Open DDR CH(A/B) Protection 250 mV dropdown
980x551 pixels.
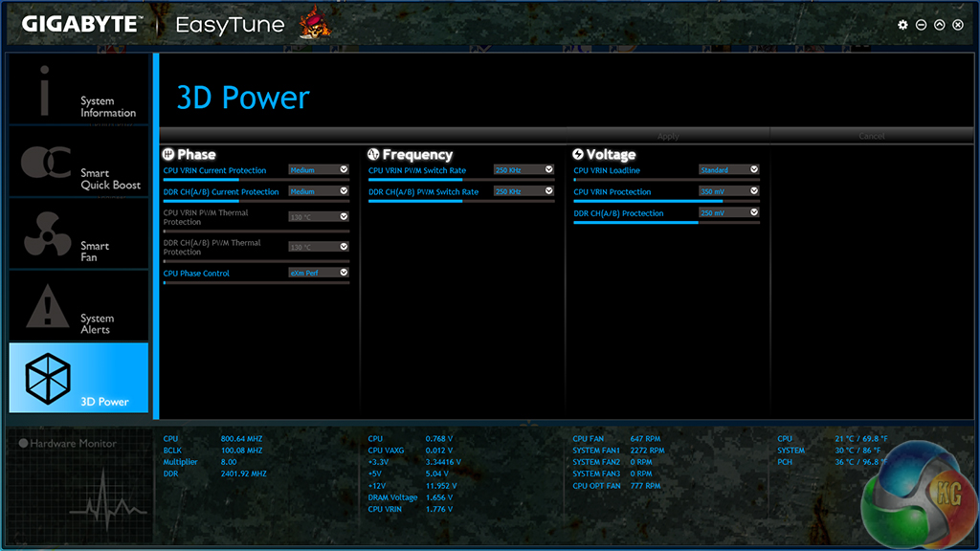tap(728, 213)
